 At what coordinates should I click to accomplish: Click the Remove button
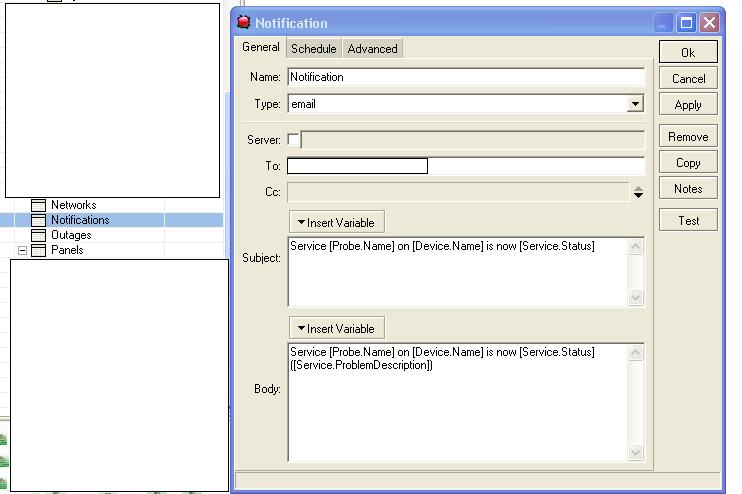(688, 136)
